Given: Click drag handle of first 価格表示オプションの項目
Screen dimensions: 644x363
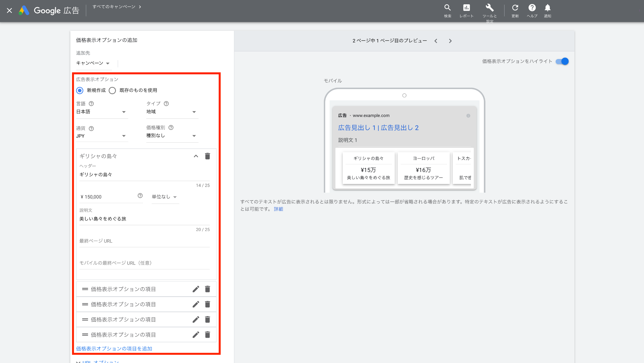Looking at the screenshot, I should 85,289.
